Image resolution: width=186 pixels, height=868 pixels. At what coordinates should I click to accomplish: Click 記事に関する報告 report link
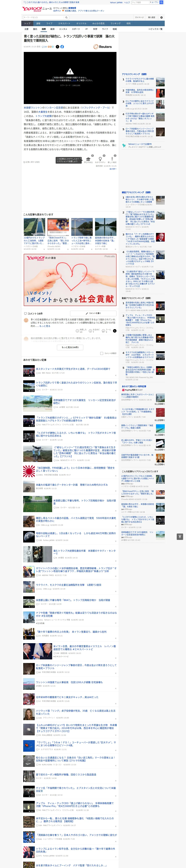point(32,162)
